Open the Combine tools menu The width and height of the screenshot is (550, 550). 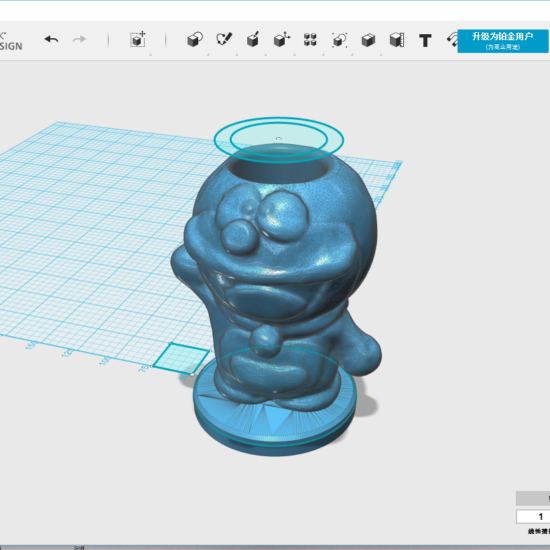[x=368, y=40]
